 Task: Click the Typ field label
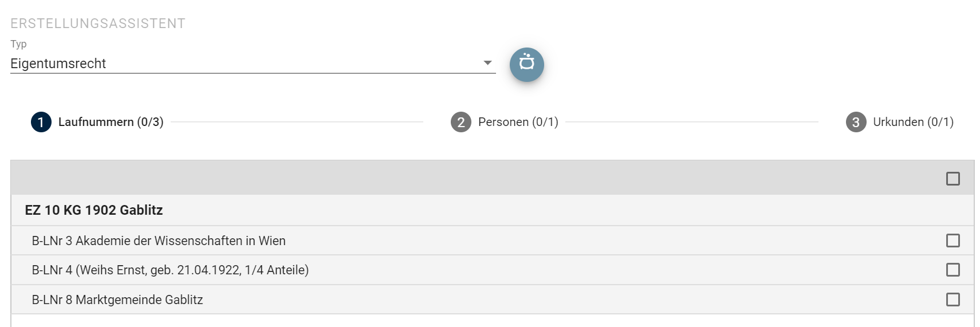18,44
